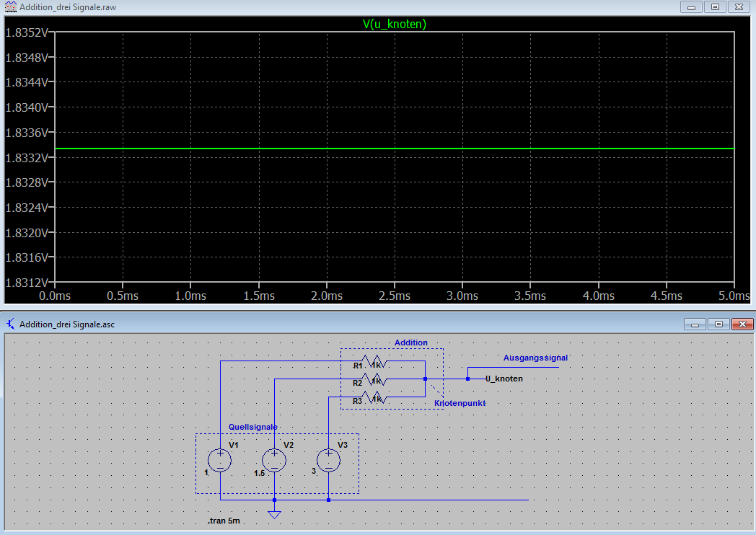Maximize the Addition_drei Signale.raw waveform window

coord(715,7)
